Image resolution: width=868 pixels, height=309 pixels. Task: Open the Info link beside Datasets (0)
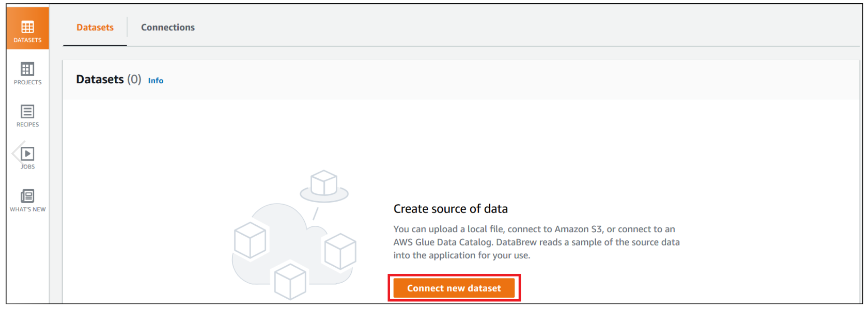156,80
